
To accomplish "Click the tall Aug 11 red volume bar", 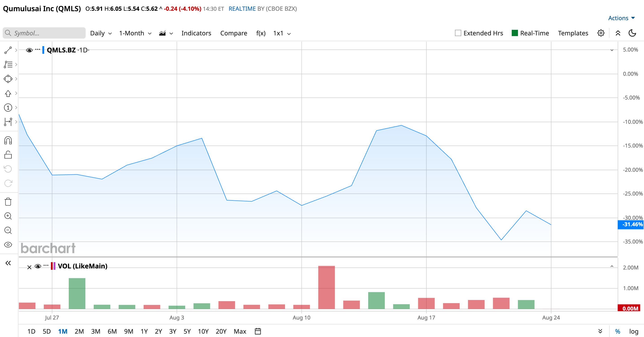I will tap(326, 287).
